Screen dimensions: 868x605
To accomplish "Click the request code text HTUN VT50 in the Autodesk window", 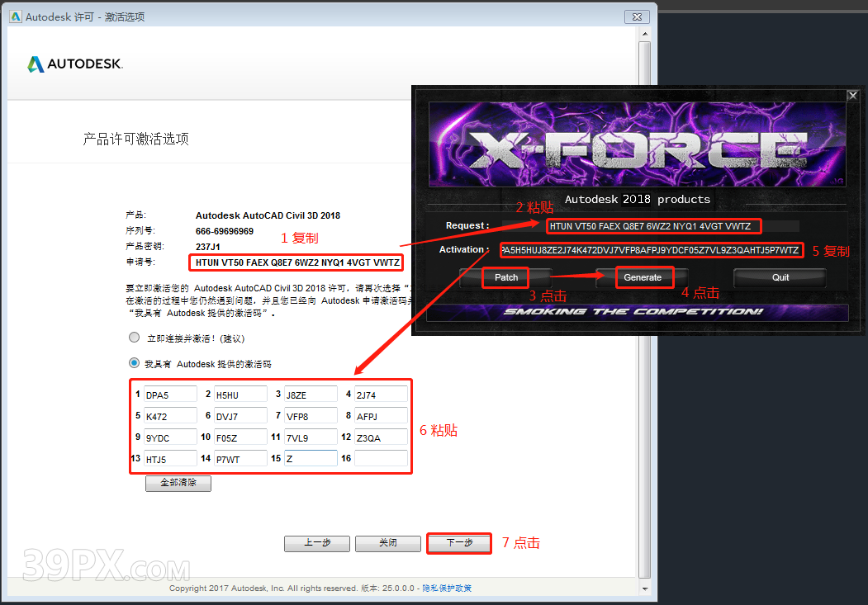I will pos(297,262).
